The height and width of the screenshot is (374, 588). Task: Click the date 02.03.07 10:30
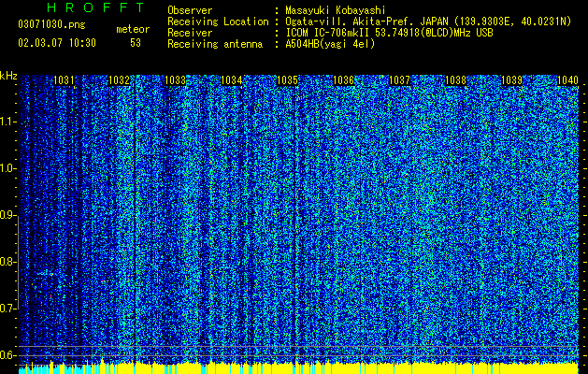57,43
